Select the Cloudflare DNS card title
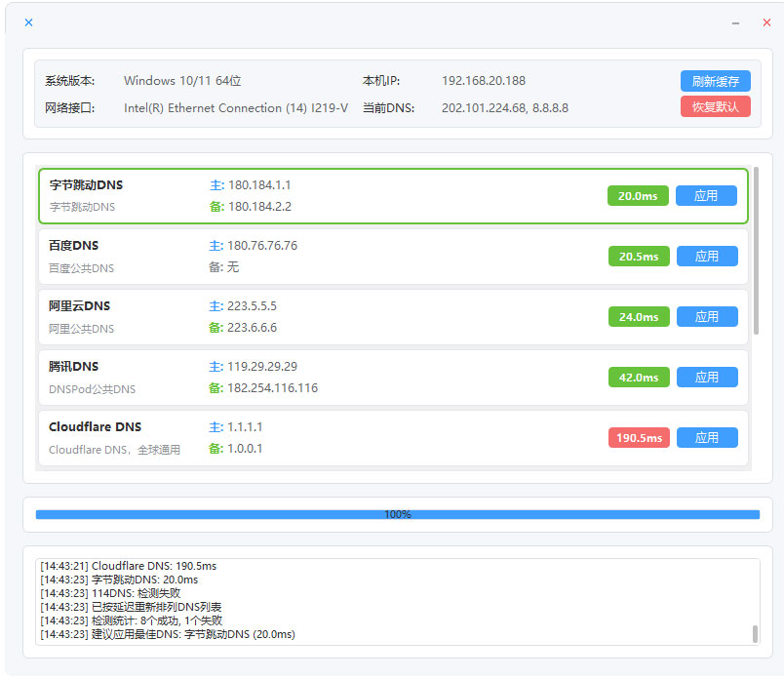This screenshot has width=784, height=680. pyautogui.click(x=95, y=426)
